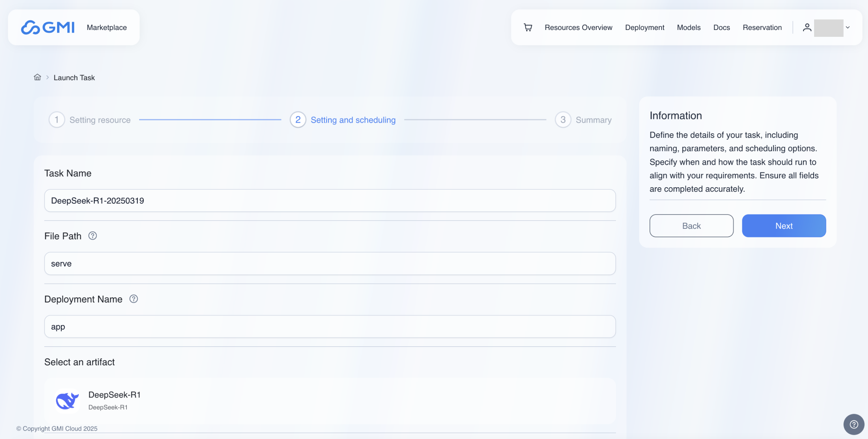868x439 pixels.
Task: Open the Models page
Action: coord(689,28)
